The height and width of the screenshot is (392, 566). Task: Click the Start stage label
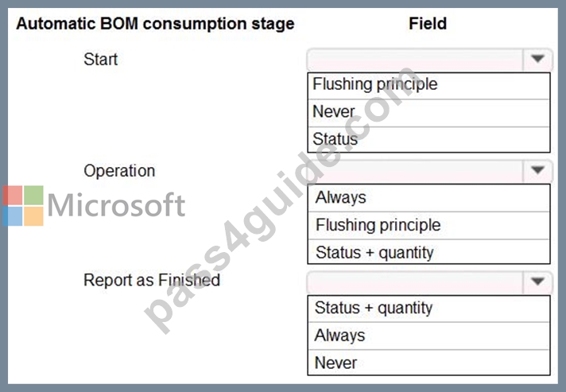coord(101,59)
